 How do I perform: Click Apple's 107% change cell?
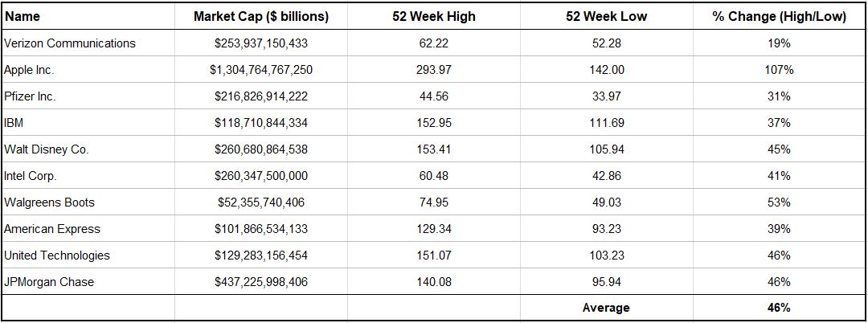779,70
